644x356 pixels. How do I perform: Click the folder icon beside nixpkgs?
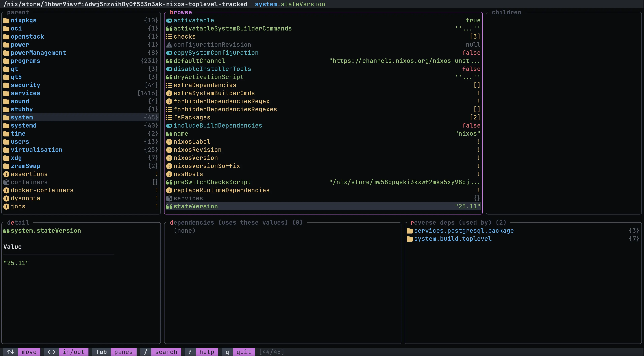click(x=7, y=20)
